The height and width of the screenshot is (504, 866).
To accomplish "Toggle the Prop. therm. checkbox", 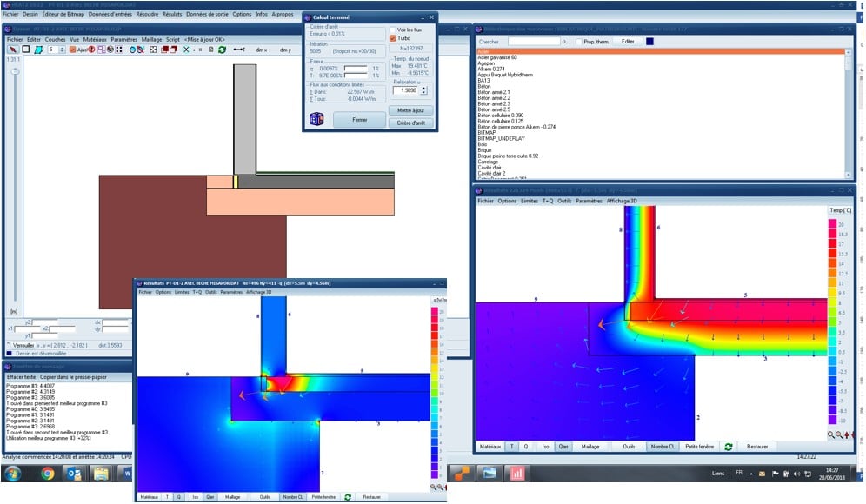I will coord(578,41).
